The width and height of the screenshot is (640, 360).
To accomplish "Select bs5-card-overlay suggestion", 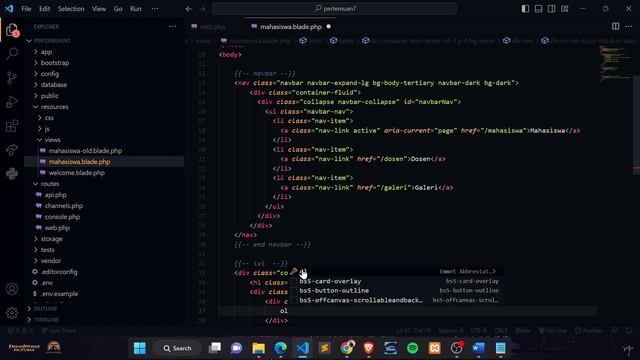I will tap(396, 281).
